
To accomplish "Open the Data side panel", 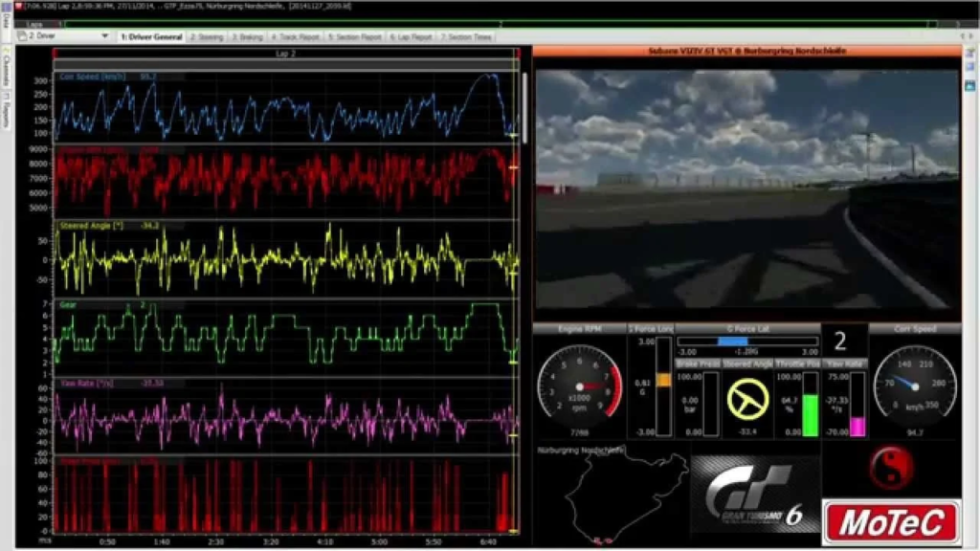I will click(x=7, y=21).
